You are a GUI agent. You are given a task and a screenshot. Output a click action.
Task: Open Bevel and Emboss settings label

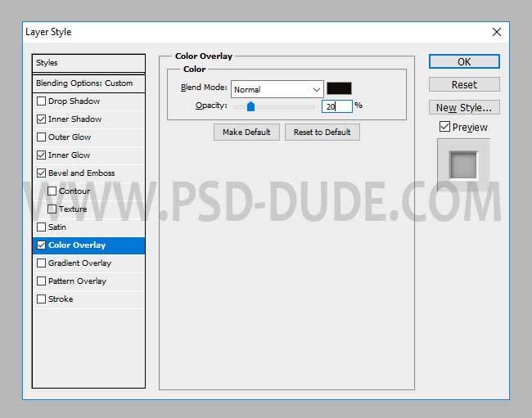coord(81,173)
